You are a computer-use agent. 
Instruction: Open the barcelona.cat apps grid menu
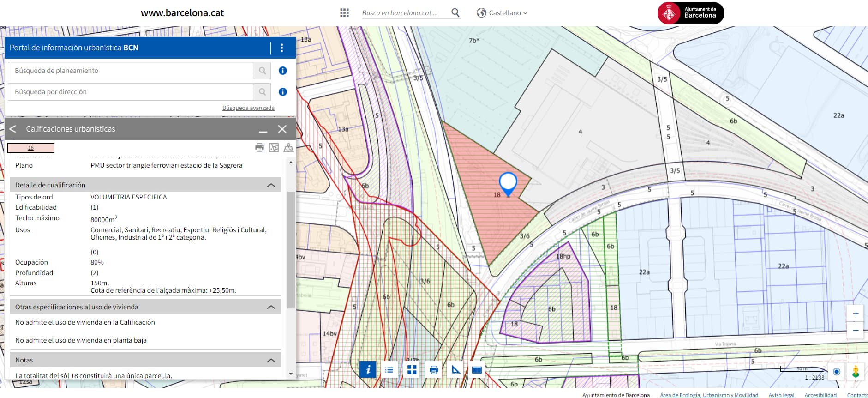pos(344,13)
